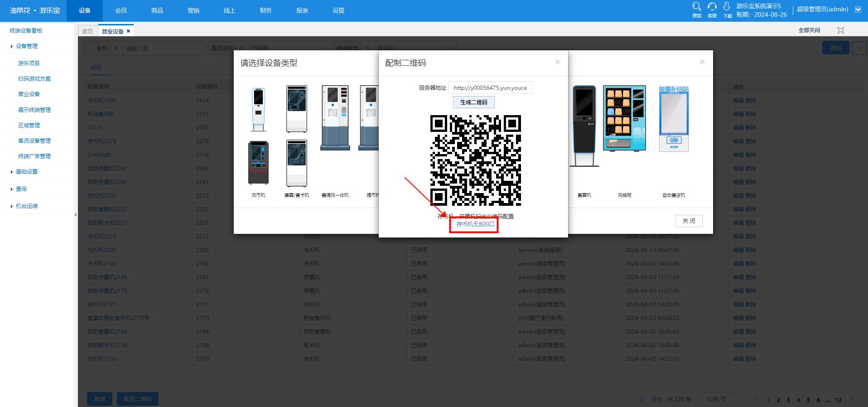The height and width of the screenshot is (407, 868).
Task: Choose the 兑换柜 blue cabinet image
Action: (x=624, y=118)
